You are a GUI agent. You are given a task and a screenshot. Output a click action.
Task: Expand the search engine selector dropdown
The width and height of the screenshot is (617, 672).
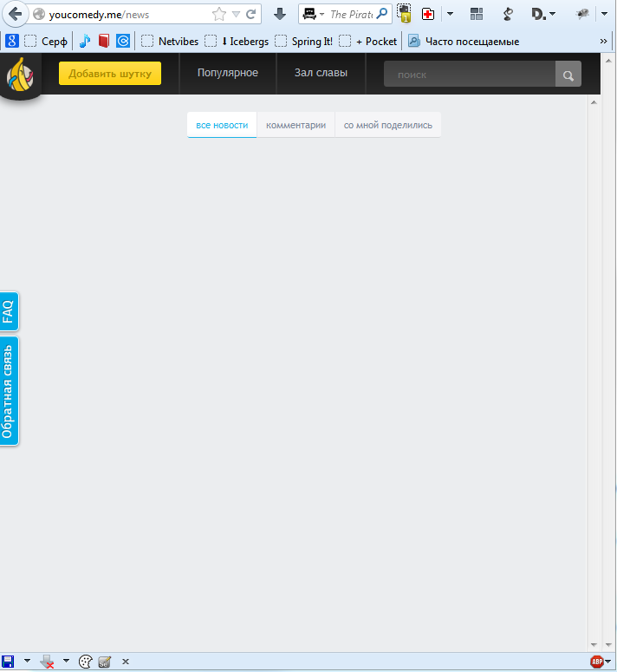pos(321,14)
